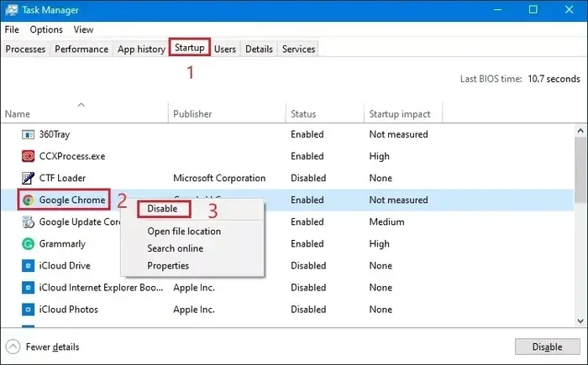
Task: Select the Google Chrome entry
Action: pyautogui.click(x=72, y=200)
